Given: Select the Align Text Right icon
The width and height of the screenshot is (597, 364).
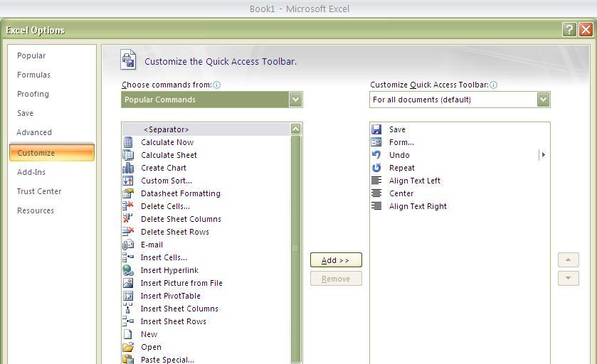Looking at the screenshot, I should [x=376, y=206].
